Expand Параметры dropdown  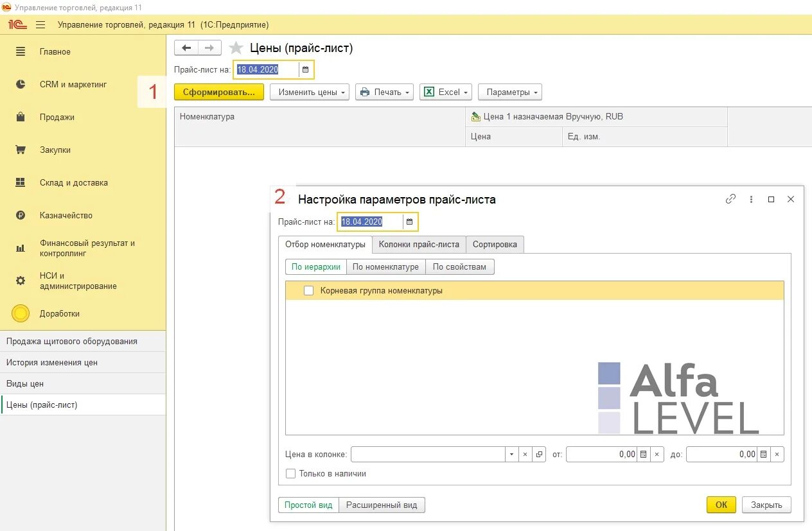(x=510, y=92)
